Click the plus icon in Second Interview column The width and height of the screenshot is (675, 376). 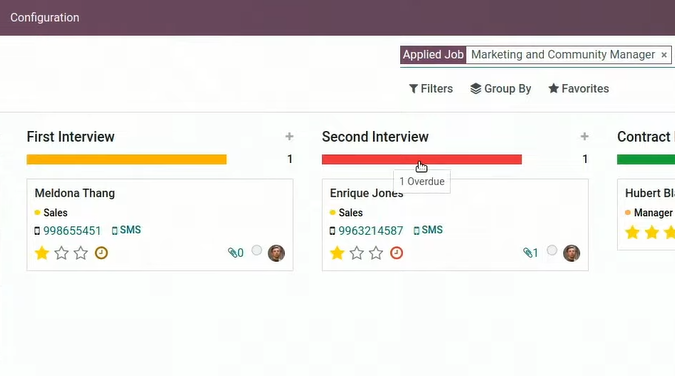[x=584, y=137]
